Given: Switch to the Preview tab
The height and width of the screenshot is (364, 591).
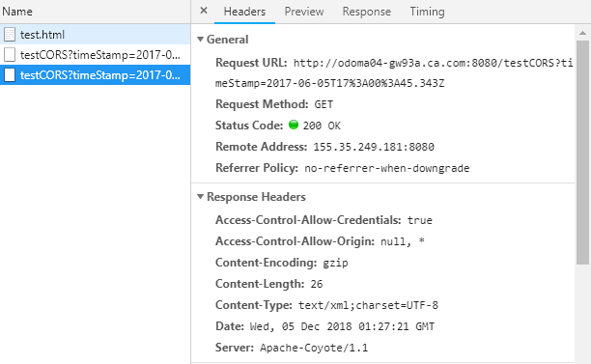Looking at the screenshot, I should [x=304, y=12].
